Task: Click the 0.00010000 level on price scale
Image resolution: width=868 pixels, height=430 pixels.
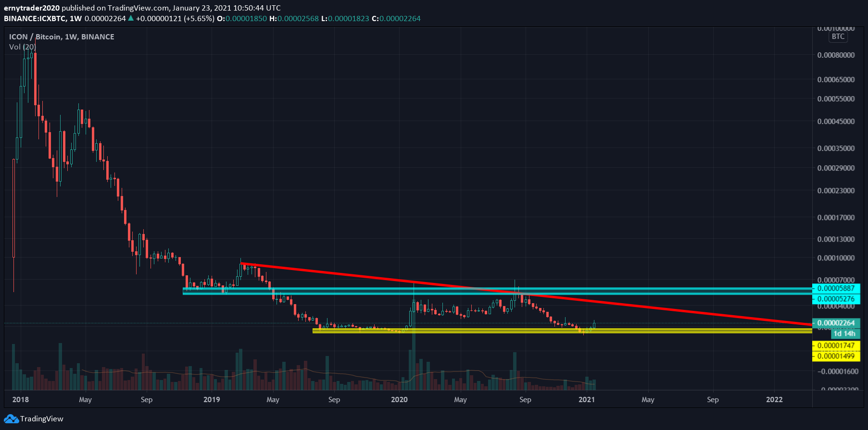Action: pyautogui.click(x=836, y=258)
